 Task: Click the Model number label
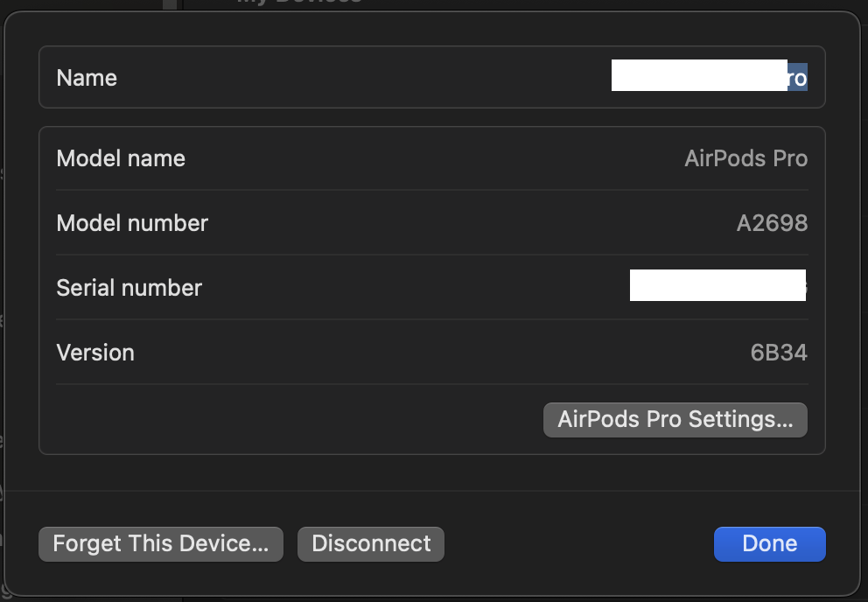(x=132, y=223)
